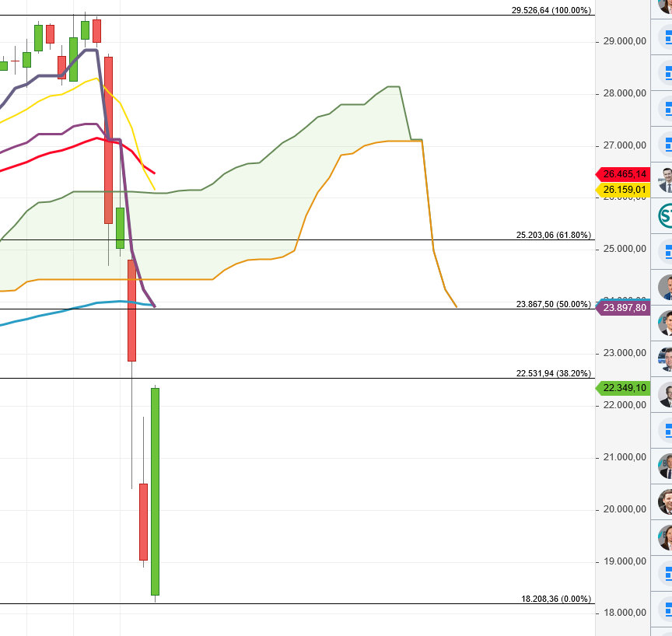Click the 22.000,00 axis label

pyautogui.click(x=625, y=405)
